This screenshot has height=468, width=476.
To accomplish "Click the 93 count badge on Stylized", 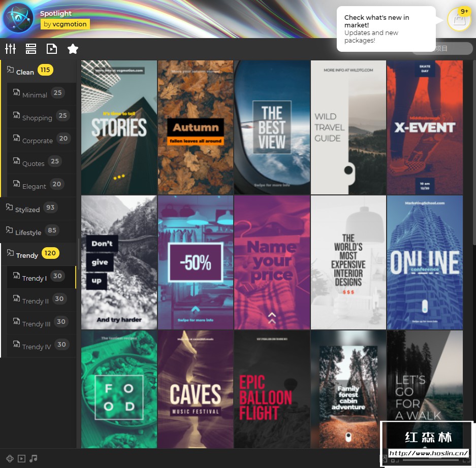I will 50,207.
